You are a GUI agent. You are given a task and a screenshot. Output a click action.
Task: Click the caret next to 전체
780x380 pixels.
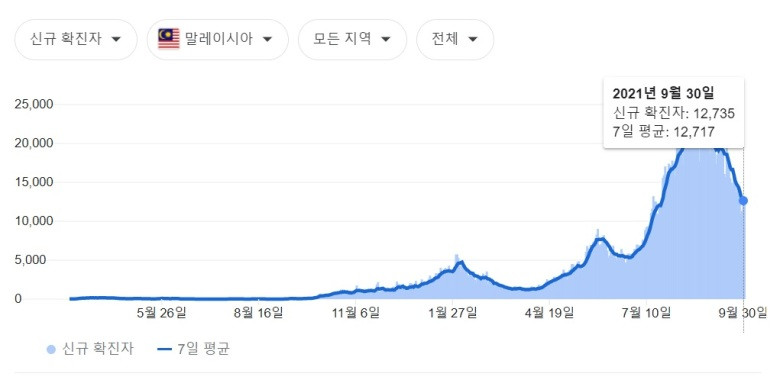tap(473, 40)
